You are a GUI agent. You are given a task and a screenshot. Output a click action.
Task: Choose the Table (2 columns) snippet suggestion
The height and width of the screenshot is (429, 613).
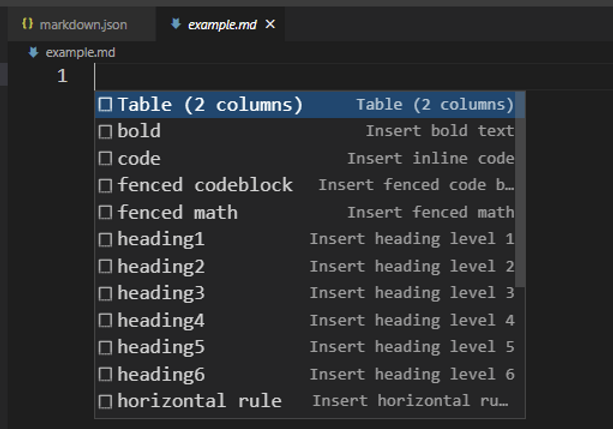[210, 104]
